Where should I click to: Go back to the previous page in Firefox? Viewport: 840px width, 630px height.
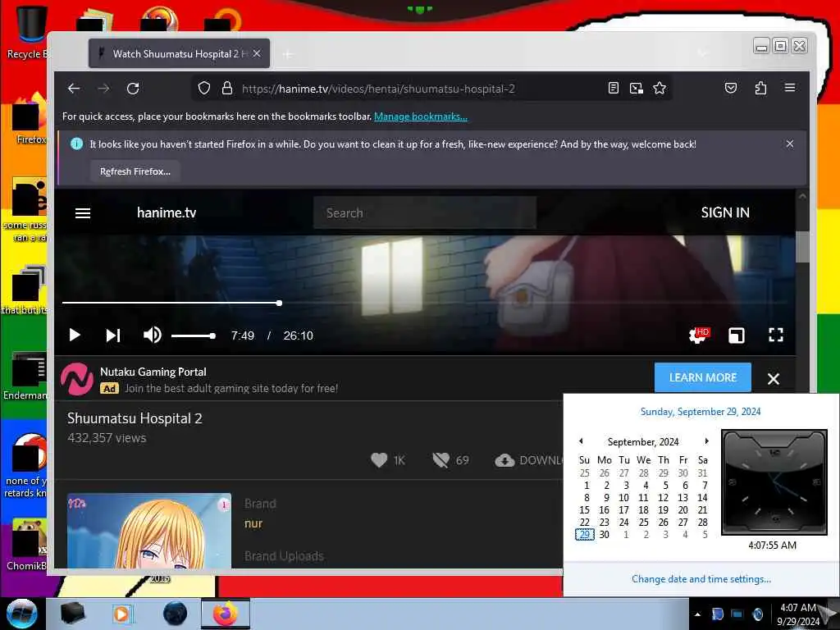click(x=74, y=89)
